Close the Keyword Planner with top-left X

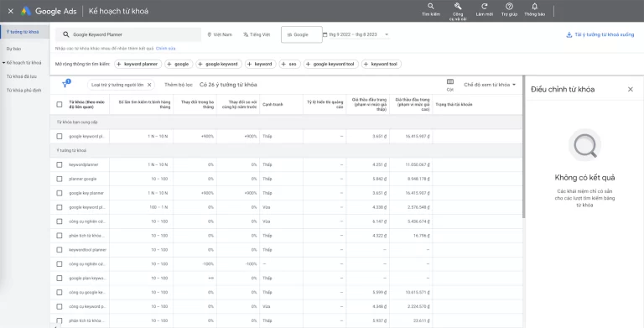click(11, 11)
